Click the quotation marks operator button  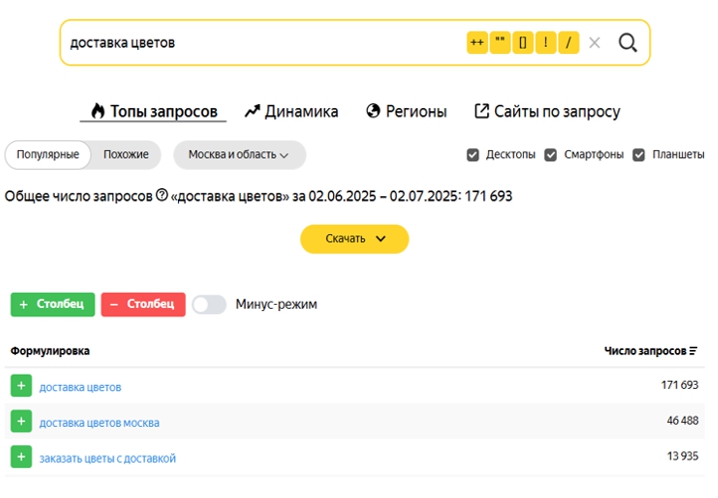(500, 43)
